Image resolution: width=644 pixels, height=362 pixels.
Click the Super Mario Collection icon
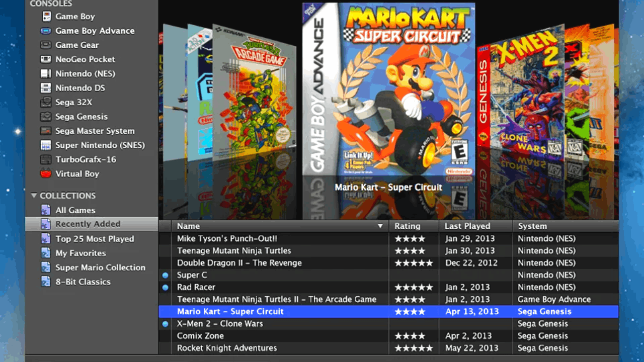(x=46, y=267)
